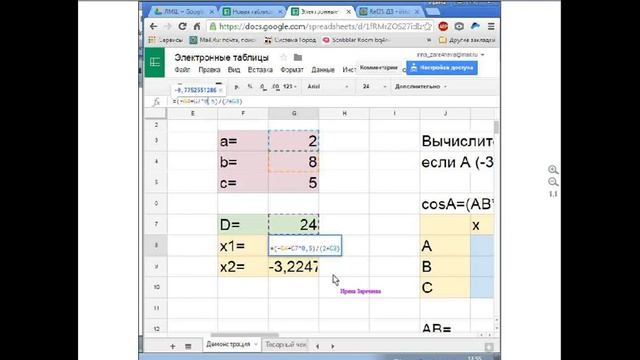
Task: Click the blue cloud extension icon
Action: pos(475,27)
